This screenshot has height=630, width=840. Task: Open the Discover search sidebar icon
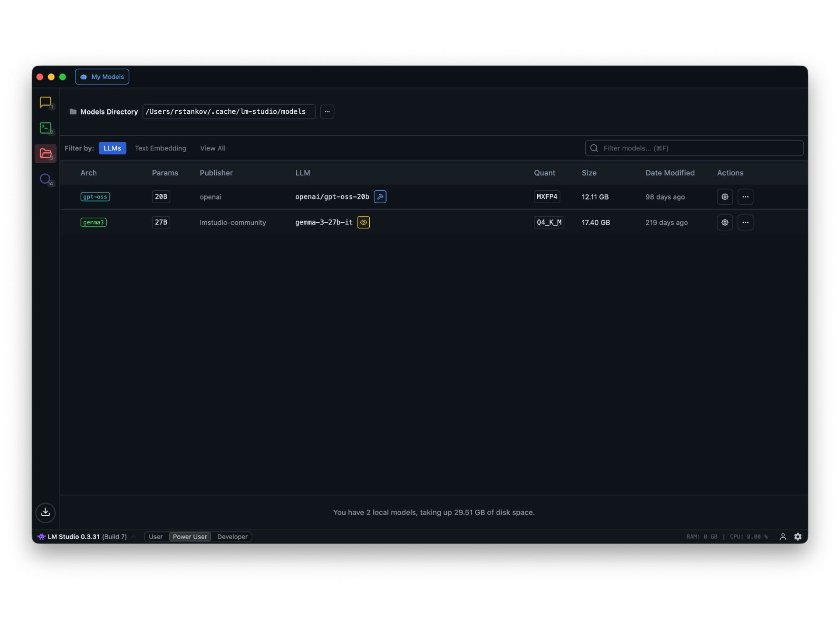(45, 179)
